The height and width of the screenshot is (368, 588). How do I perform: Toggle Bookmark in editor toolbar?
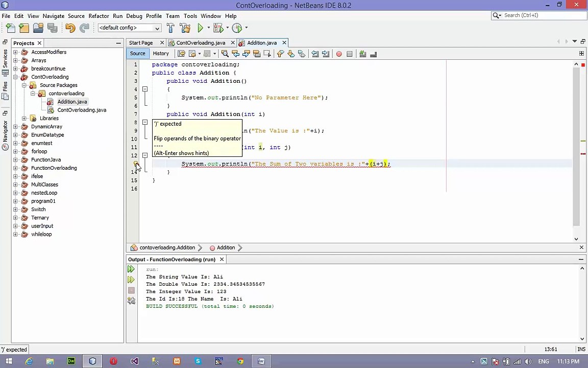click(302, 54)
